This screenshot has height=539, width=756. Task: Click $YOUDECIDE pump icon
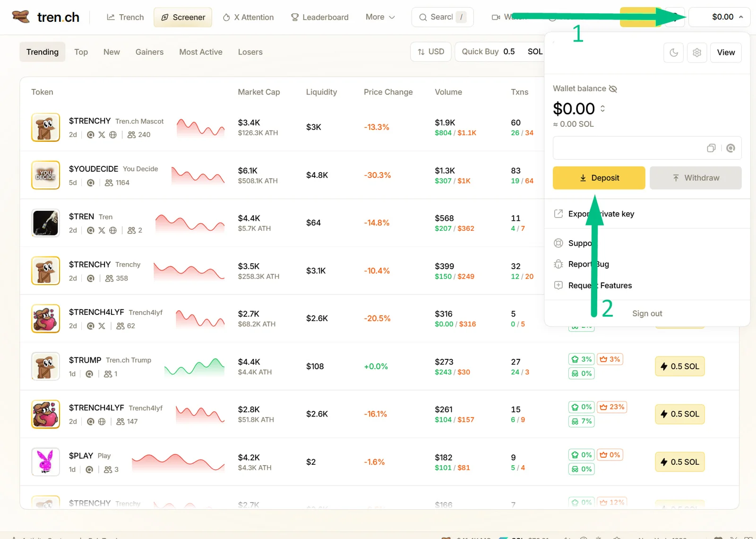coord(91,183)
